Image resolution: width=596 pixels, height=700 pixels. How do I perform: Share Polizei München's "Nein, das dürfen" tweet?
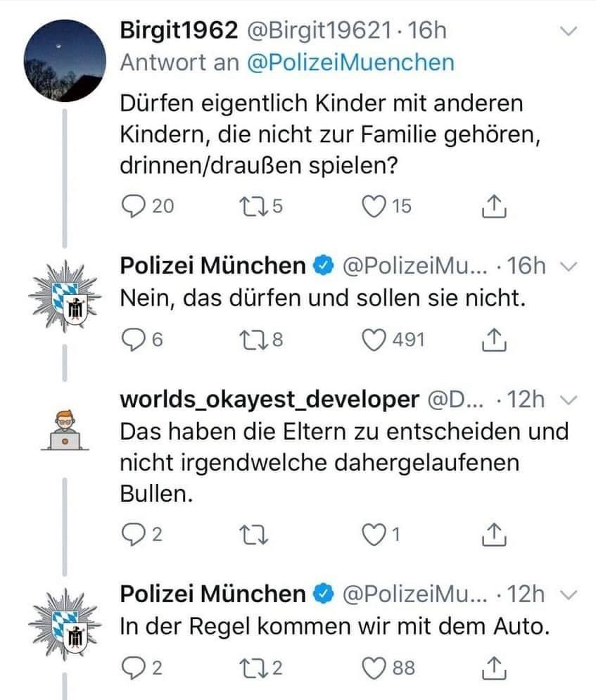(495, 340)
